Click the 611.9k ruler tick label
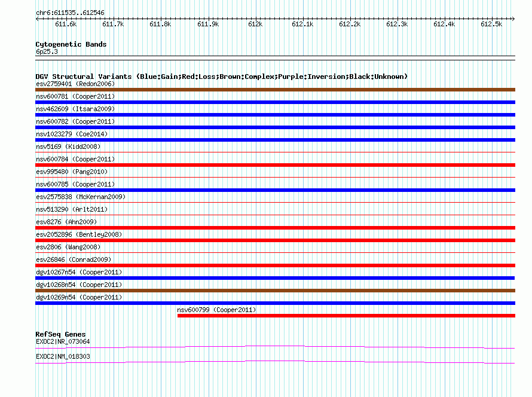Image resolution: width=532 pixels, height=397 pixels. point(208,24)
